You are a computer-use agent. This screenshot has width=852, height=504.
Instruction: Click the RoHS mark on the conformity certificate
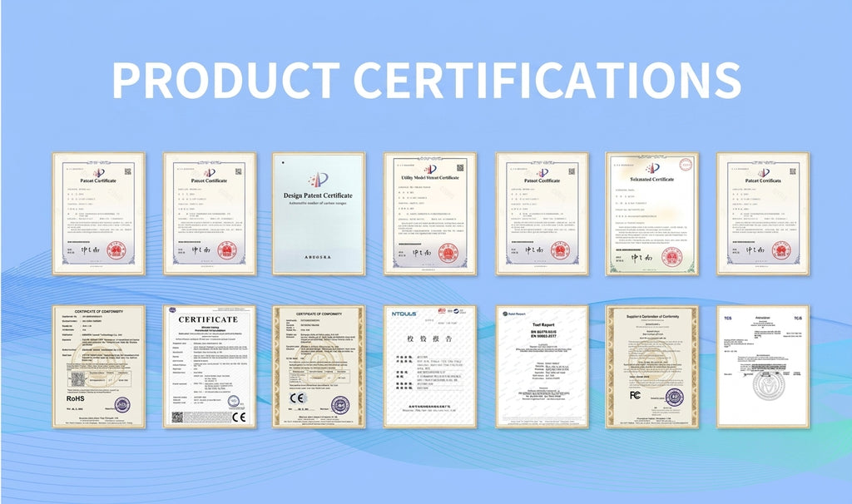(x=75, y=398)
